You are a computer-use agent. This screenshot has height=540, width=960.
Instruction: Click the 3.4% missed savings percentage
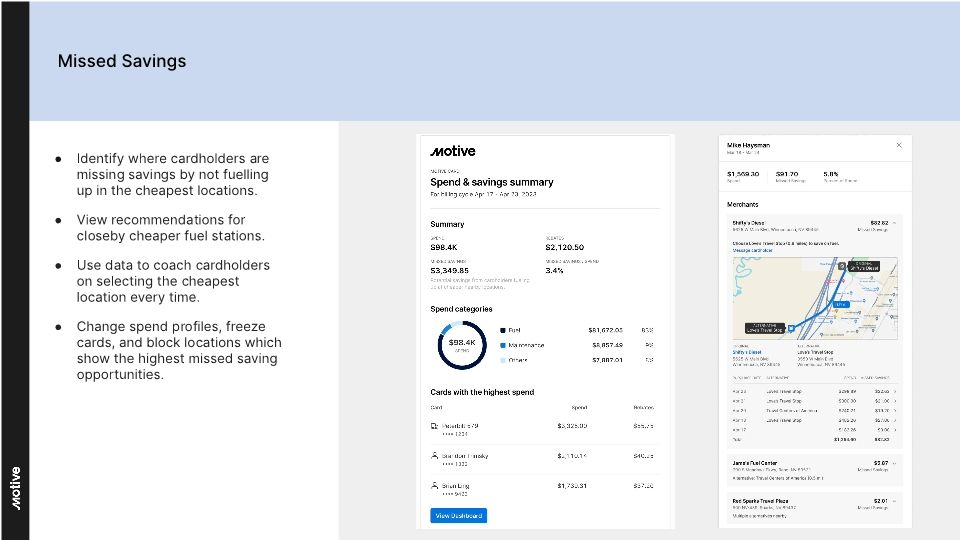point(554,271)
